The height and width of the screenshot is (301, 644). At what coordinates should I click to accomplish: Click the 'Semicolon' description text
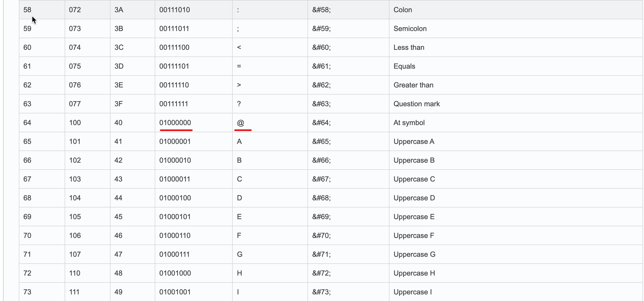pos(410,29)
